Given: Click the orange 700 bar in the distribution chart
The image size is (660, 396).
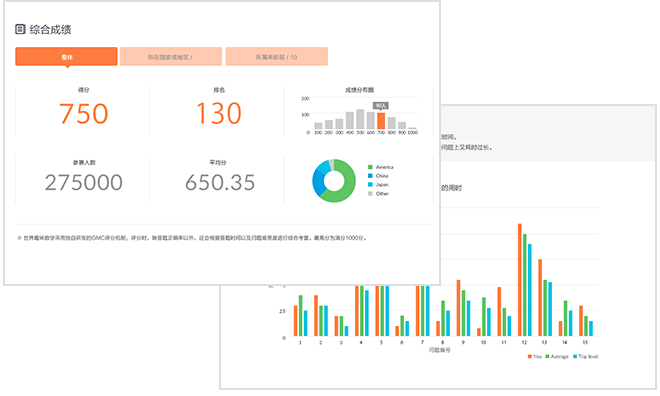Looking at the screenshot, I should 381,121.
